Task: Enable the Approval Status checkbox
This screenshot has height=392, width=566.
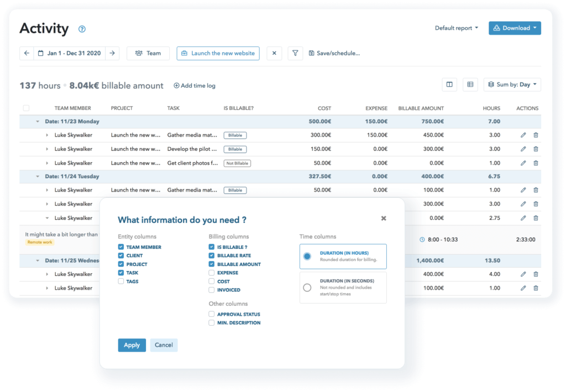Action: (x=212, y=314)
